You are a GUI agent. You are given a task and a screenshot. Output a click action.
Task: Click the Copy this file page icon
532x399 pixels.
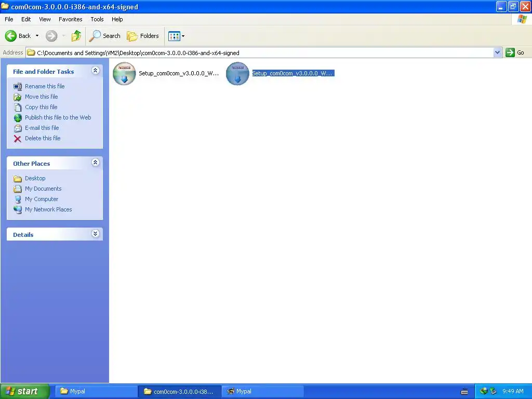[x=18, y=108]
